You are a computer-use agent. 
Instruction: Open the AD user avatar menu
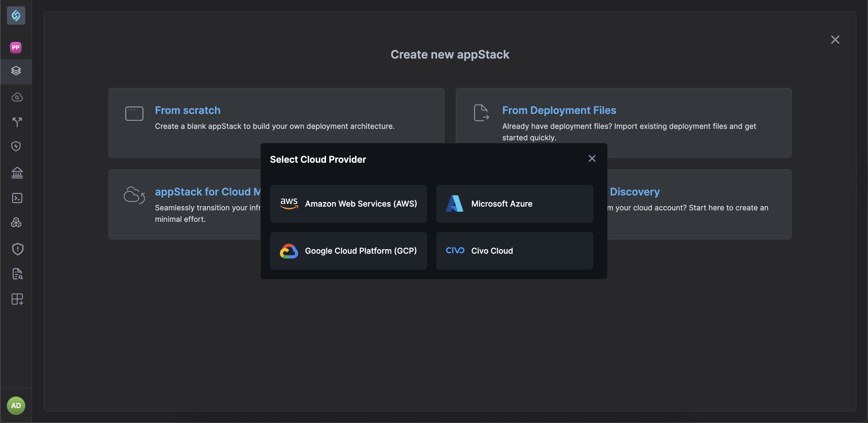16,405
